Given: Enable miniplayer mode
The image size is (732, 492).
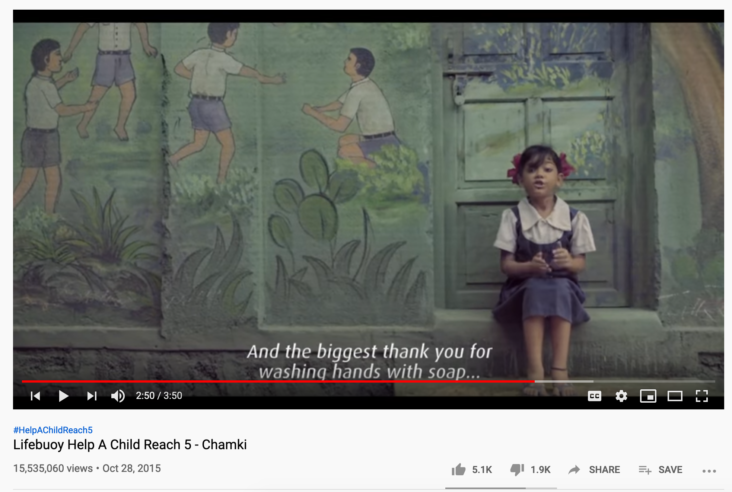Looking at the screenshot, I should [x=648, y=396].
